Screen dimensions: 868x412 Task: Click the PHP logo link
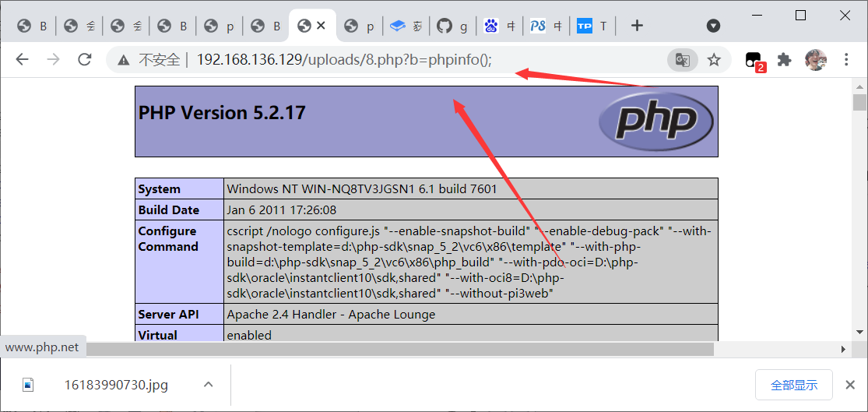[x=656, y=121]
